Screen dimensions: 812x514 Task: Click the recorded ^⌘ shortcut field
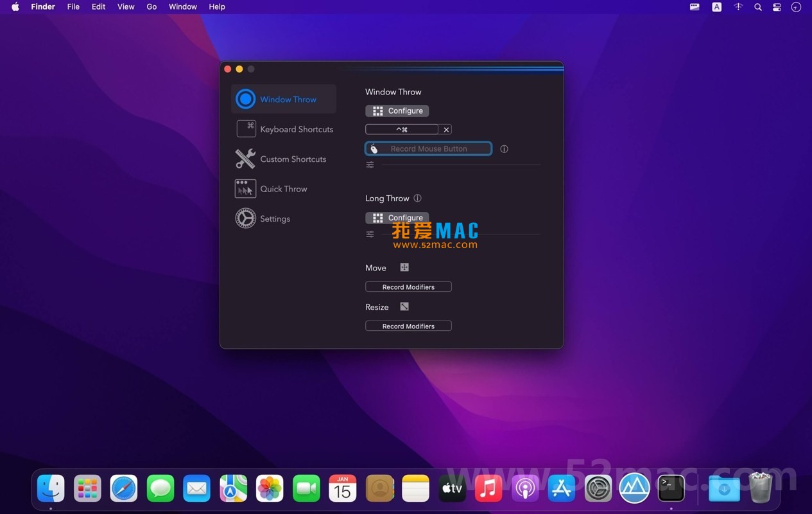[x=402, y=129]
